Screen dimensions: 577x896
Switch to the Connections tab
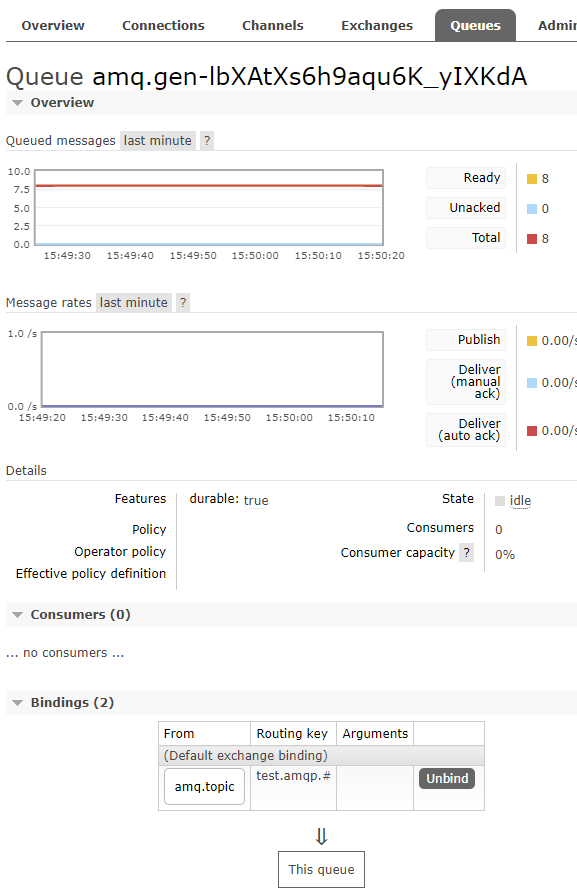[163, 26]
